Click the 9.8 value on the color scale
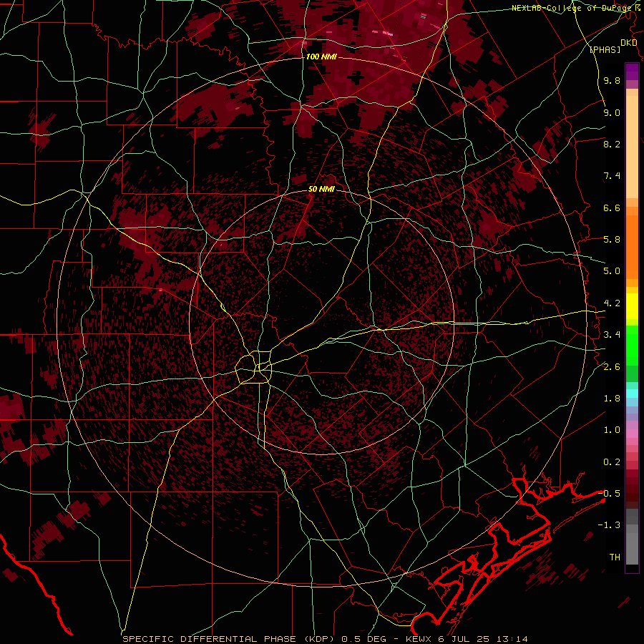 (x=612, y=81)
